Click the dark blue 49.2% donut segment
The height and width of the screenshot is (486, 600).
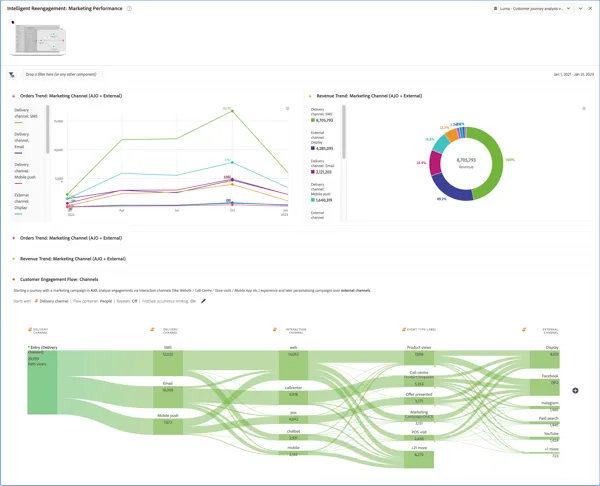point(451,189)
